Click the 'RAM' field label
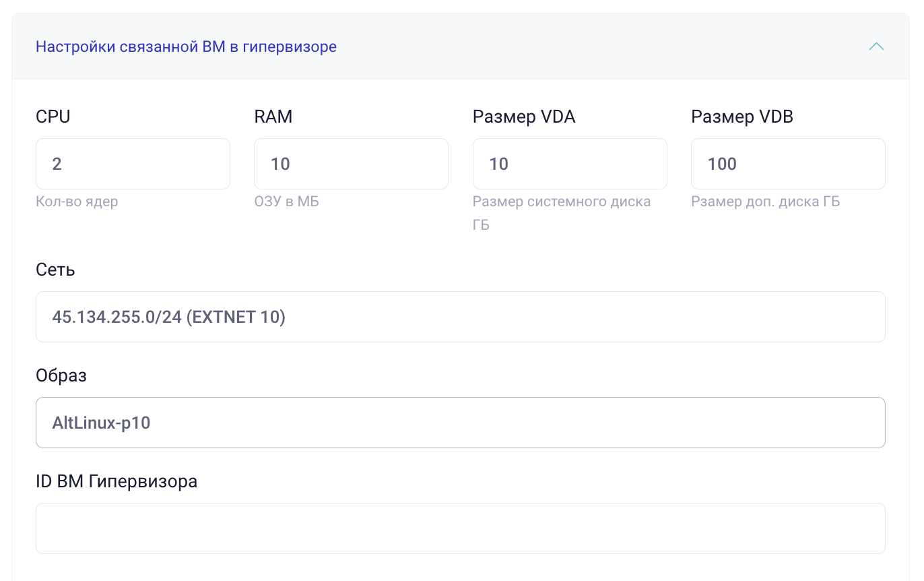The image size is (924, 581). click(x=273, y=116)
